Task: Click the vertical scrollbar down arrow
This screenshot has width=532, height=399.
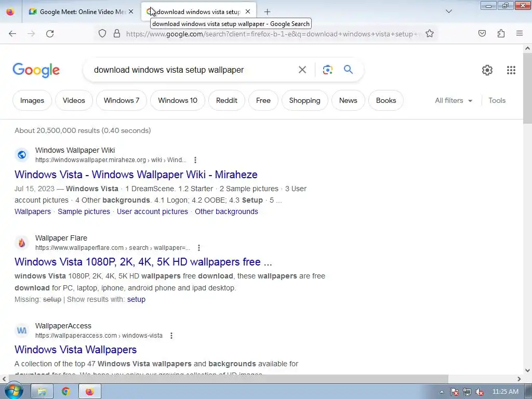Action: [x=527, y=370]
